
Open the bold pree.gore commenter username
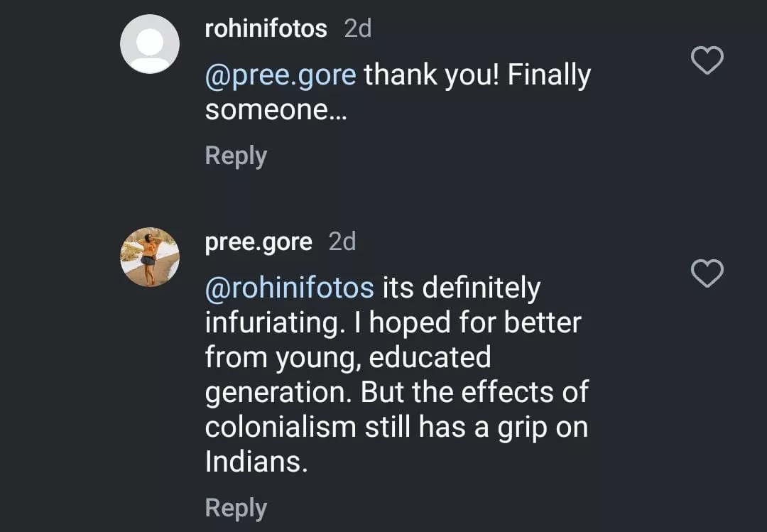click(259, 242)
